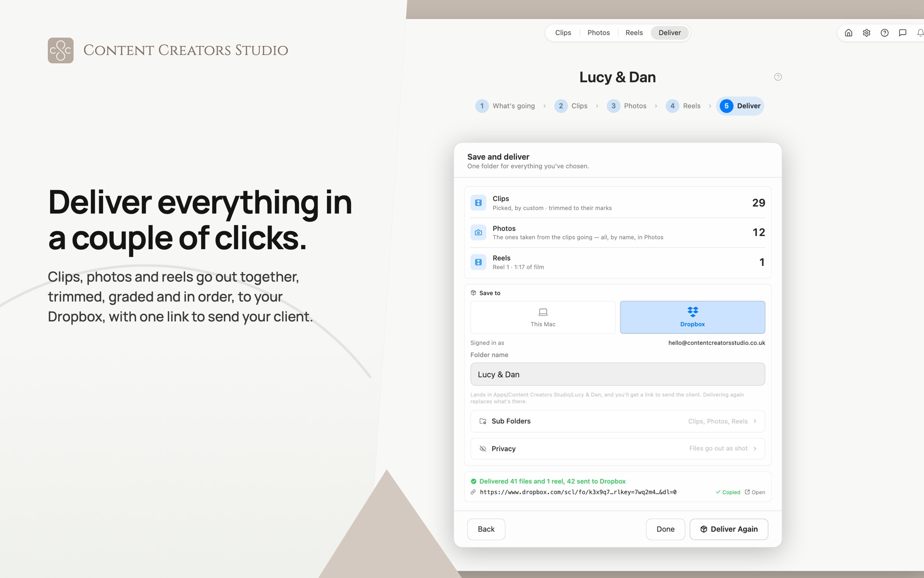Open the delivered Dropbox link
This screenshot has width=924, height=578.
pos(755,492)
